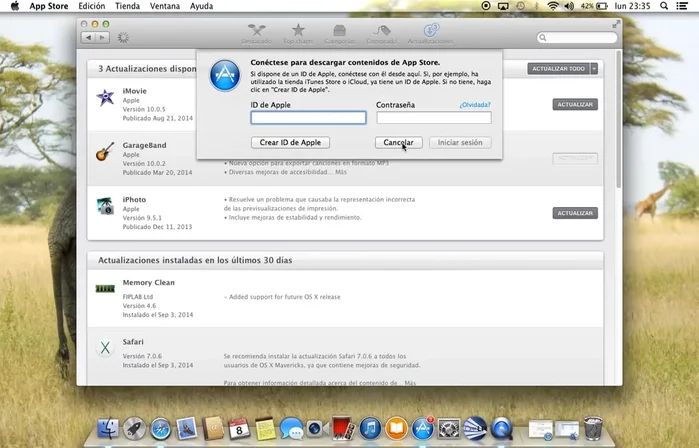Screen dimensions: 699x448
Task: Open the Apple menu
Action: point(15,6)
